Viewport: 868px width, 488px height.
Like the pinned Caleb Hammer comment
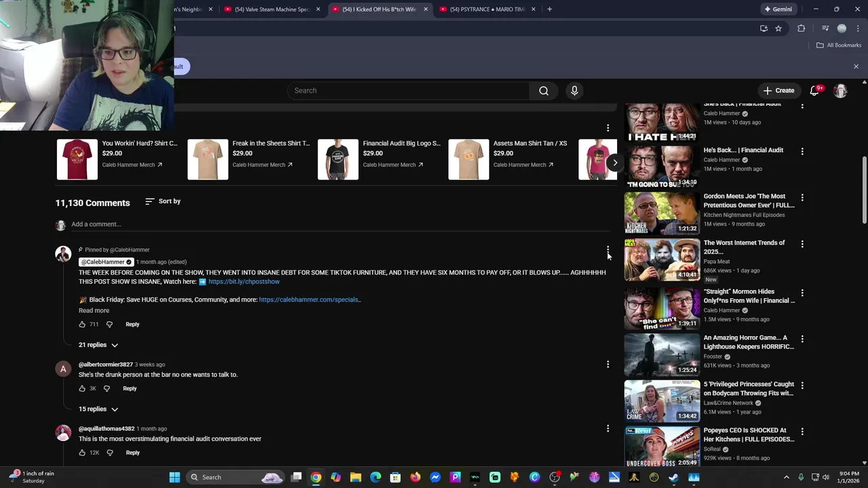click(82, 325)
